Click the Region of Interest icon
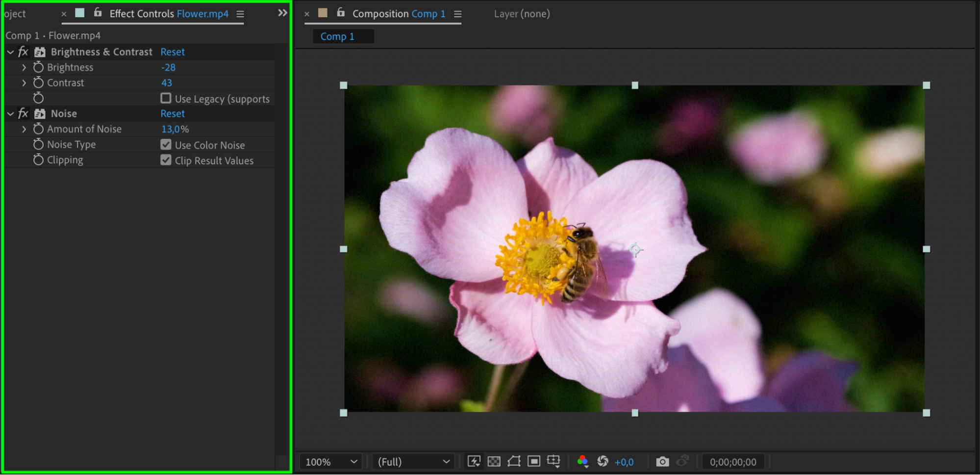 point(534,461)
